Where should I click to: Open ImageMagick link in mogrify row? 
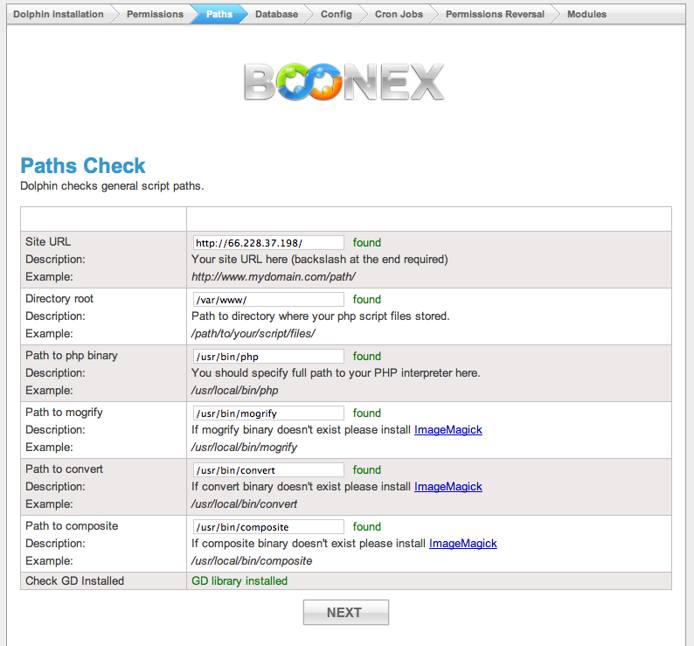tap(448, 430)
